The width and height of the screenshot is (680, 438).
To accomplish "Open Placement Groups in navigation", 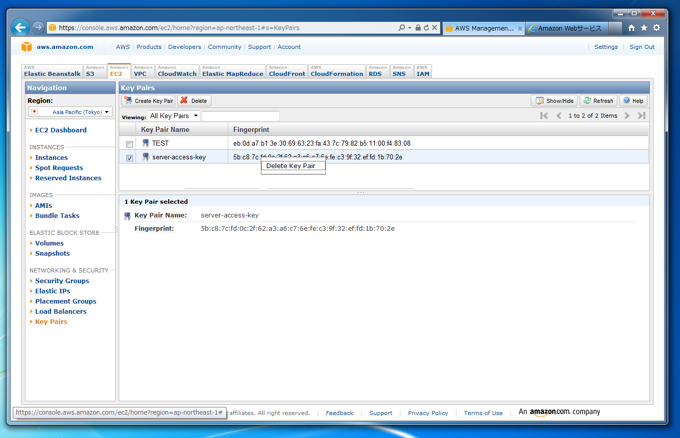I will [x=65, y=301].
